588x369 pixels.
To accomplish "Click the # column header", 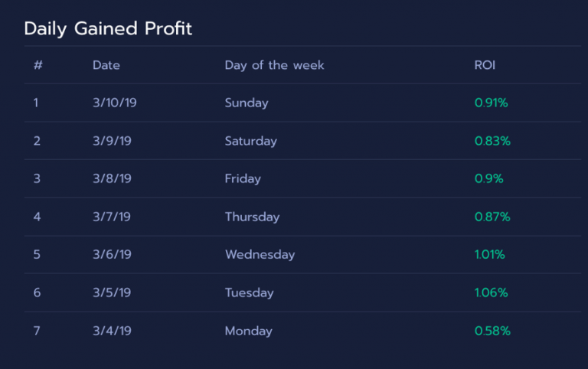I will click(x=38, y=65).
